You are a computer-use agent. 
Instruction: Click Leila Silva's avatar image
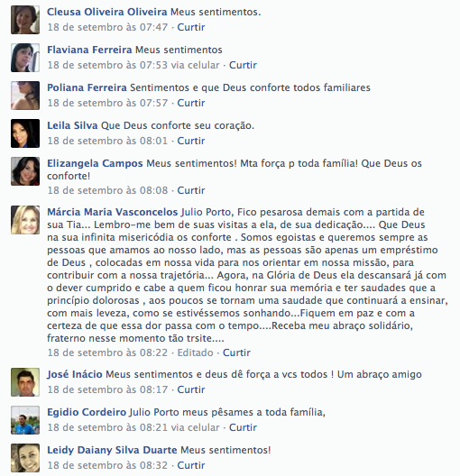point(25,133)
